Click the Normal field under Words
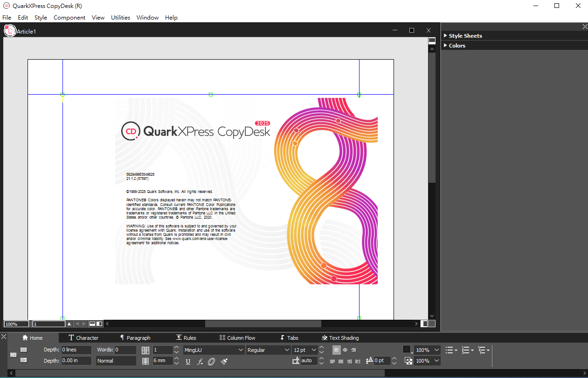The height and width of the screenshot is (378, 588). pyautogui.click(x=116, y=361)
